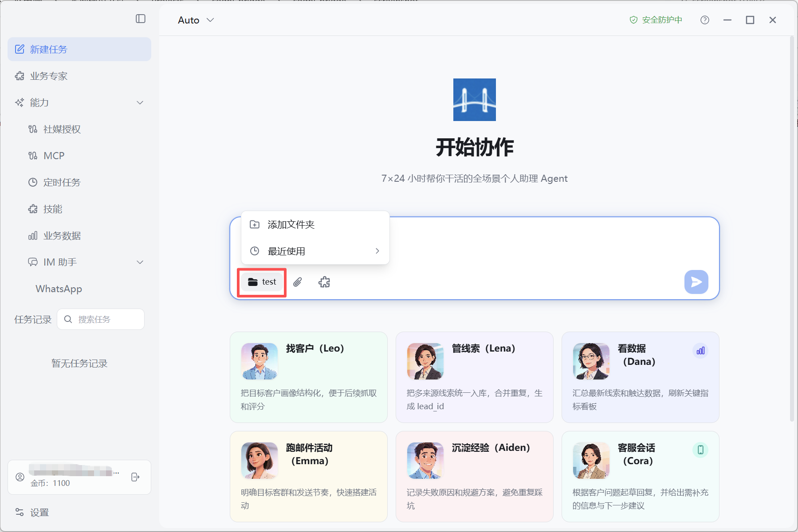Click the bridge logo image
This screenshot has height=532, width=798.
click(x=475, y=100)
